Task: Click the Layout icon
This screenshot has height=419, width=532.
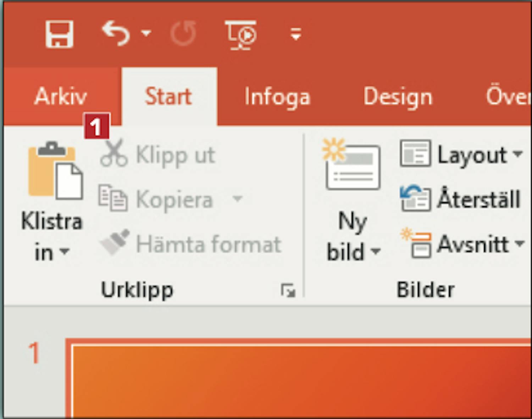Action: click(x=415, y=153)
